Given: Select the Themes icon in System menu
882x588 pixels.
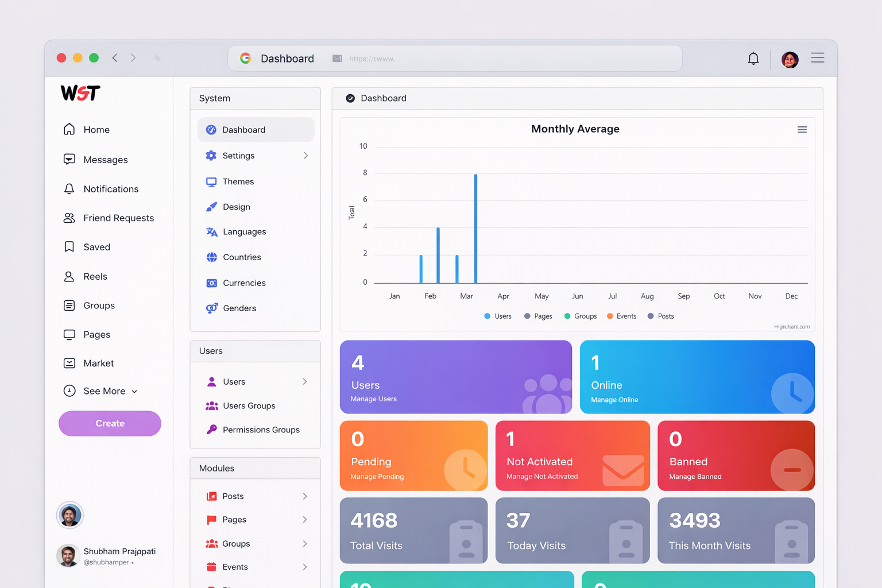Looking at the screenshot, I should tap(212, 181).
